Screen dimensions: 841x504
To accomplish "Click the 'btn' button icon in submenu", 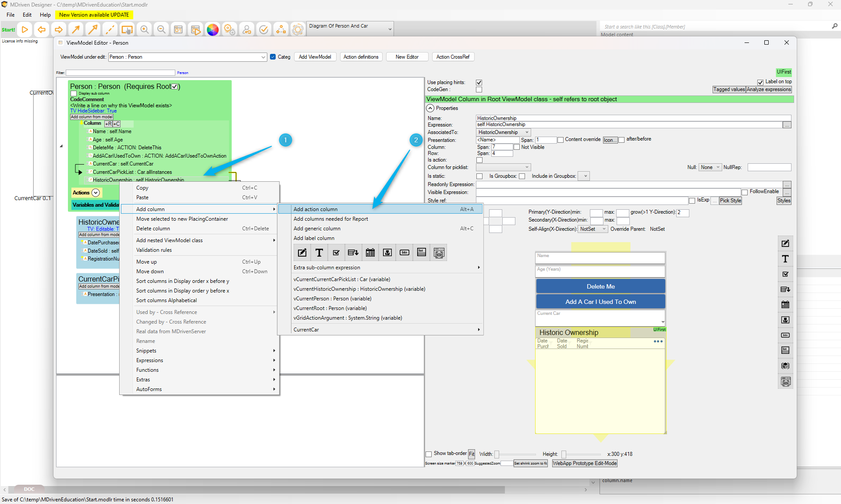I will click(405, 253).
